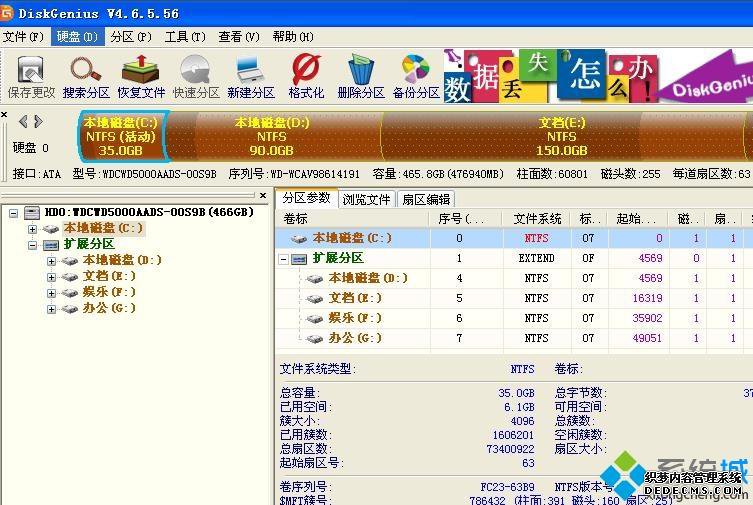This screenshot has height=505, width=753.
Task: Click the Save Changes (保存更改) toolbar icon
Action: pyautogui.click(x=31, y=77)
